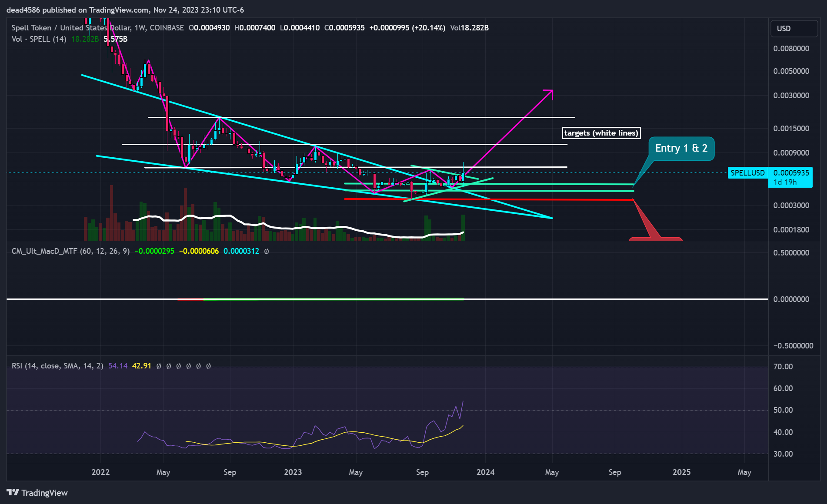Click the 1d 19h countdown label
The width and height of the screenshot is (827, 504).
click(785, 182)
